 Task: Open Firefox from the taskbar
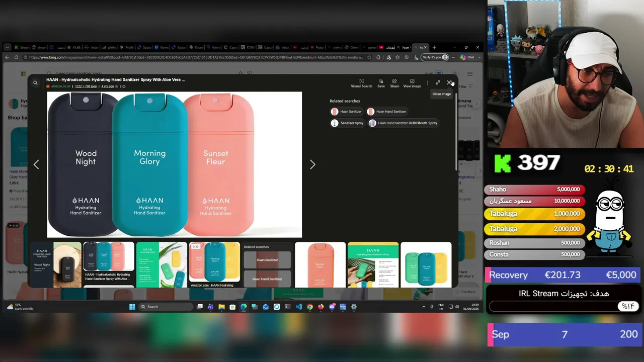pos(321,307)
